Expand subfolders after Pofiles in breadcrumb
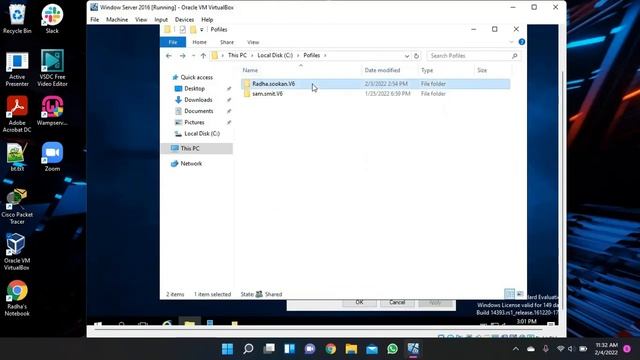This screenshot has width=640, height=360. point(325,55)
